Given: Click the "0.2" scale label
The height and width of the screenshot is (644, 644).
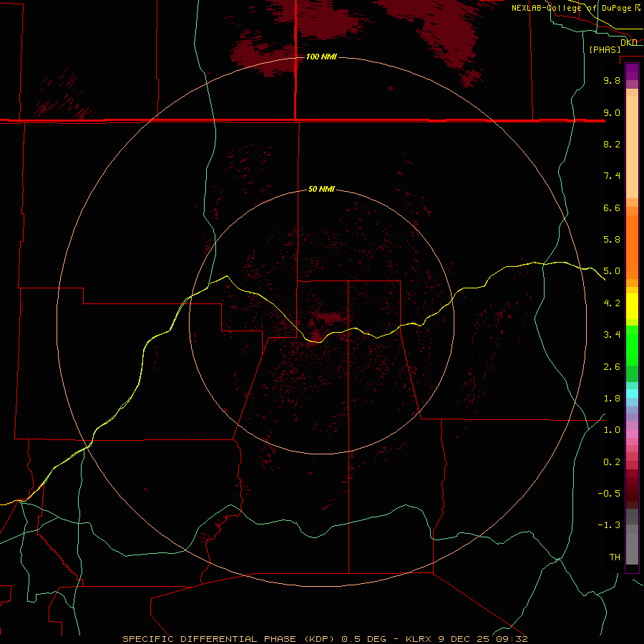Looking at the screenshot, I should pyautogui.click(x=612, y=462).
